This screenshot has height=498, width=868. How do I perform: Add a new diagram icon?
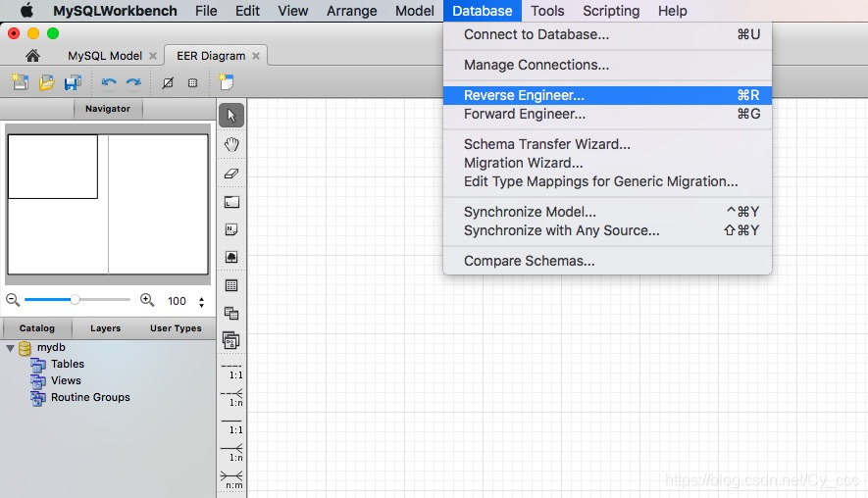(226, 82)
